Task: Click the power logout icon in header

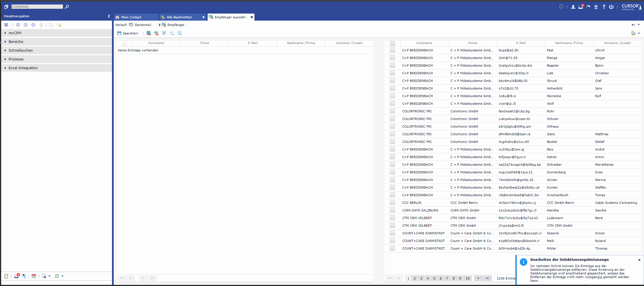Action: coord(611,7)
